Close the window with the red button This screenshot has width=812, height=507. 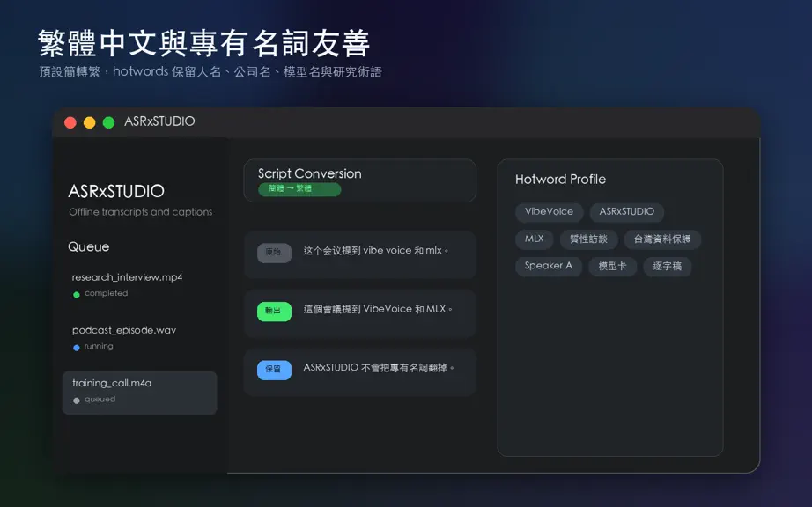click(x=70, y=122)
